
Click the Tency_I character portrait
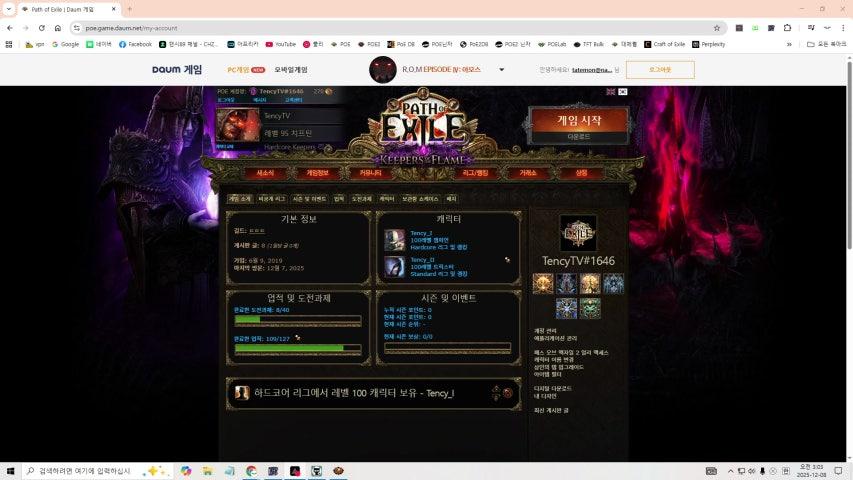pos(394,240)
